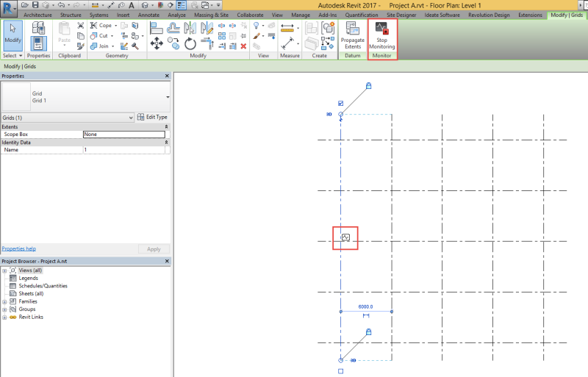Click the Save icon in quick access toolbar
The width and height of the screenshot is (588, 377).
35,5
